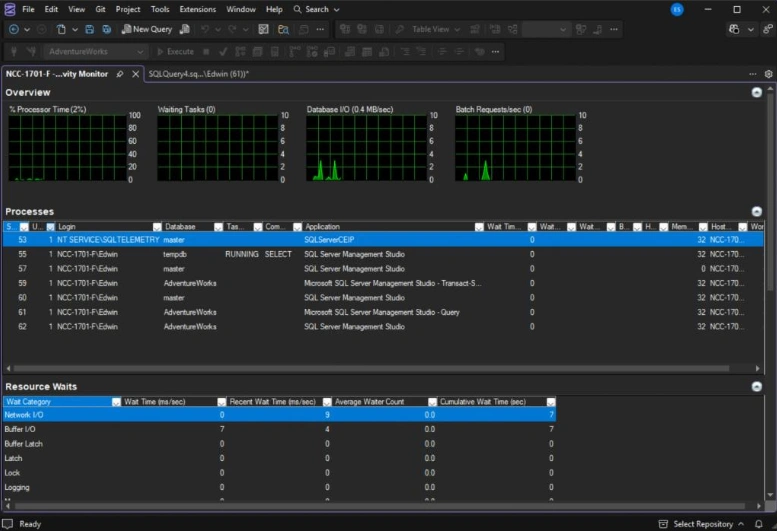The height and width of the screenshot is (531, 777).
Task: Click the Undo arrow icon
Action: pos(204,29)
